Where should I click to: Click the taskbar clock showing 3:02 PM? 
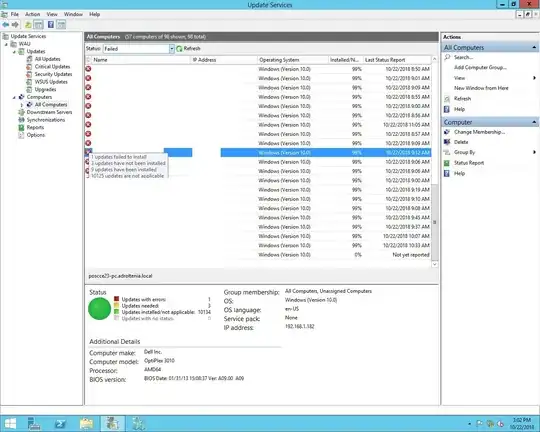[522, 423]
